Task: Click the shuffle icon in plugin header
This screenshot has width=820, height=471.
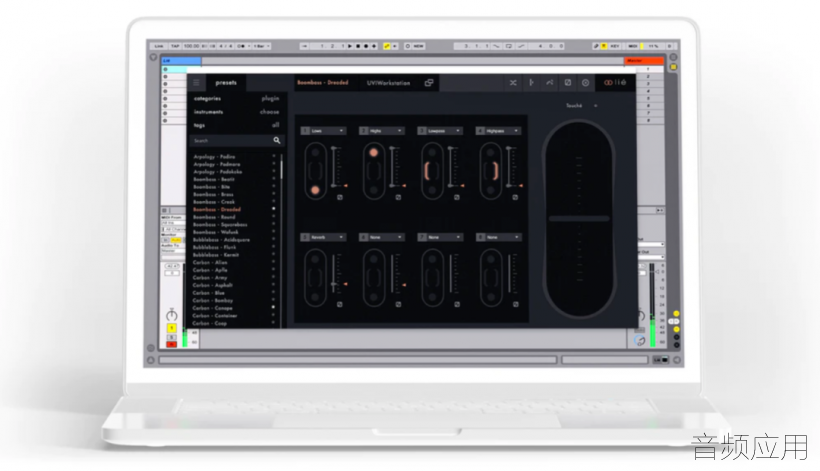Action: pos(513,83)
